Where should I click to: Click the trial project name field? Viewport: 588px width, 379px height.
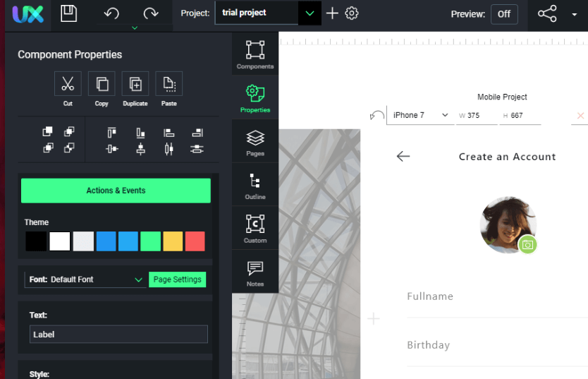(x=257, y=13)
